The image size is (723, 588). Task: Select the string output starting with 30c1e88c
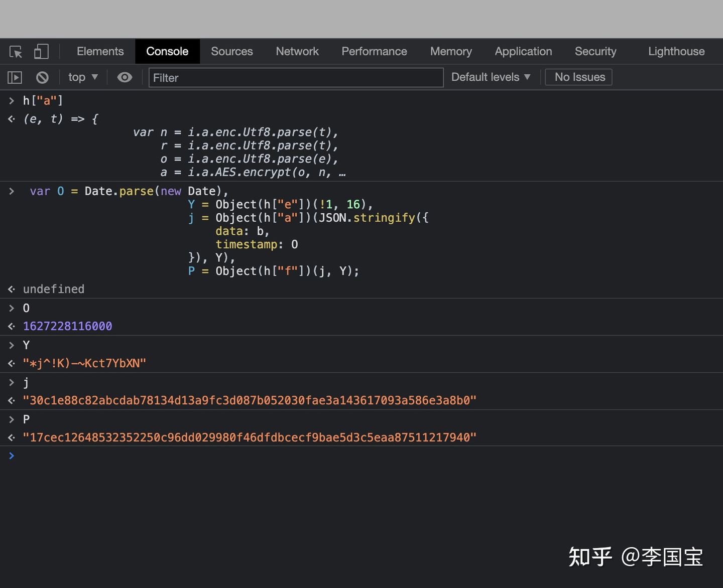click(250, 401)
